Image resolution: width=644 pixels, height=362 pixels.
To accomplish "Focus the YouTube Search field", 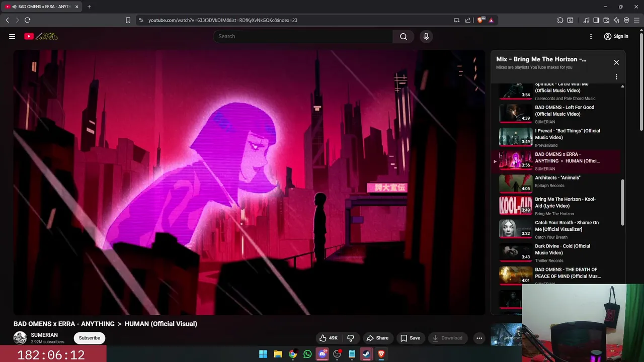I will pyautogui.click(x=303, y=36).
